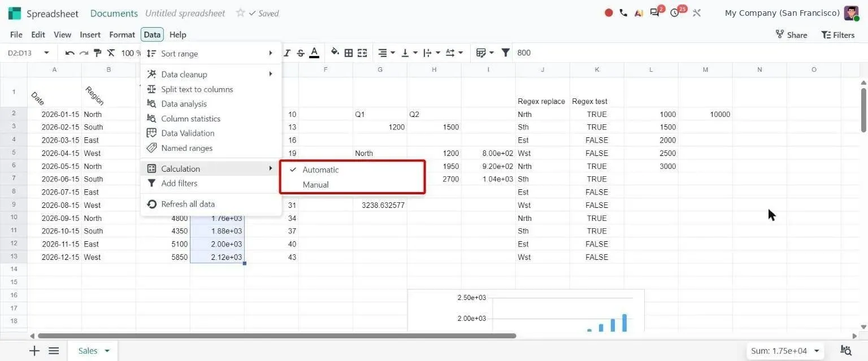Screen dimensions: 868x361
Task: Click the user avatar picture
Action: tap(852, 13)
